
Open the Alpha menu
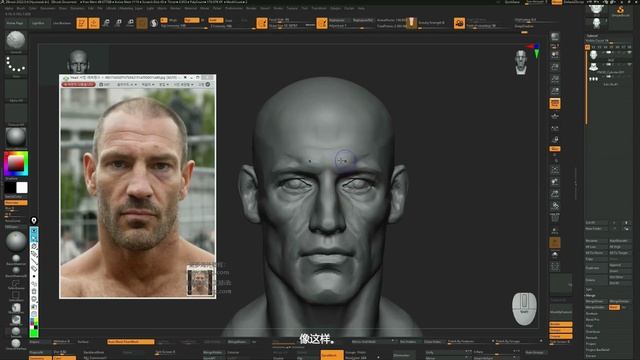pos(9,8)
